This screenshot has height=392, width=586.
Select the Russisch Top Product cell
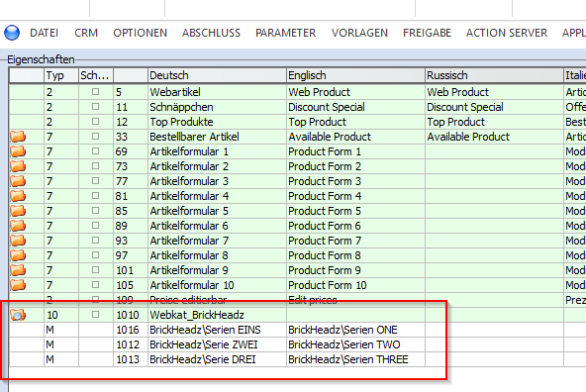tap(494, 122)
